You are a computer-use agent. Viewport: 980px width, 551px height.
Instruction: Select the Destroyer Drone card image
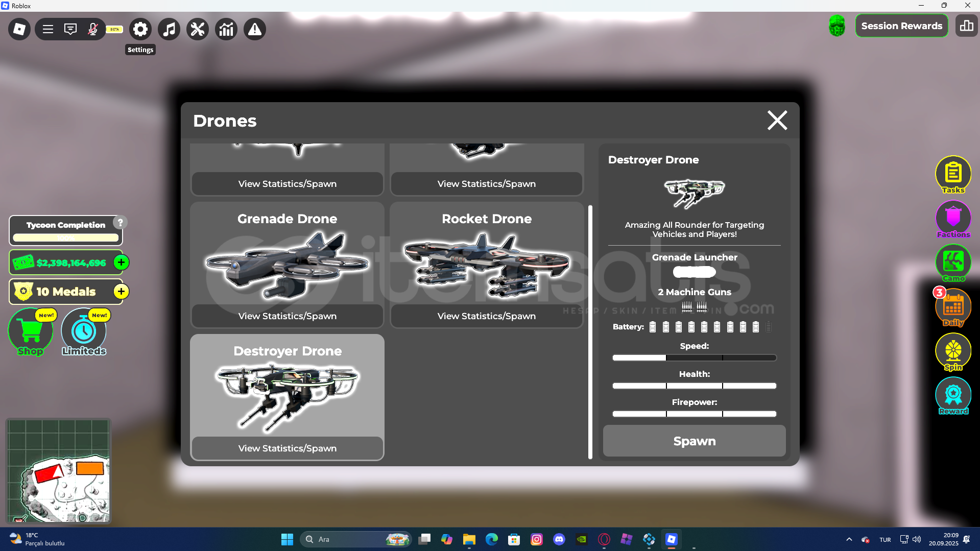pos(287,397)
